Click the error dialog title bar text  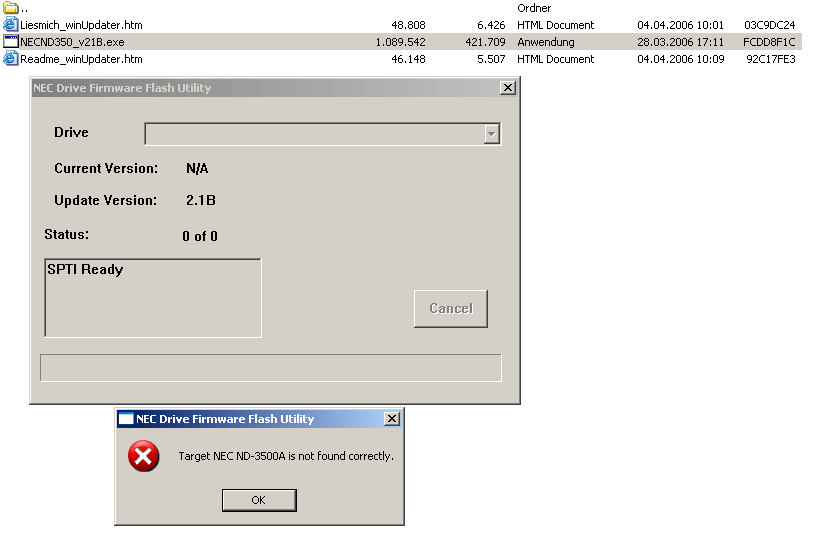(x=225, y=419)
